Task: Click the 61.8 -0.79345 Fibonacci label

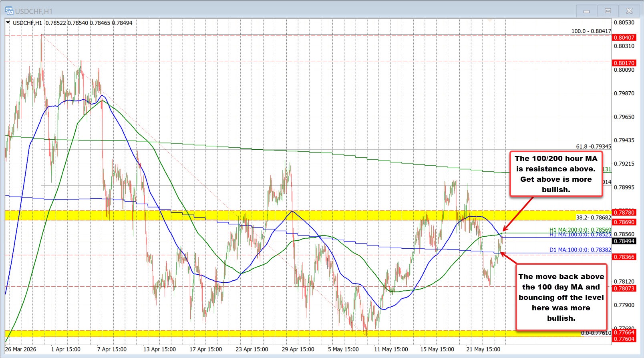Action: pos(594,147)
